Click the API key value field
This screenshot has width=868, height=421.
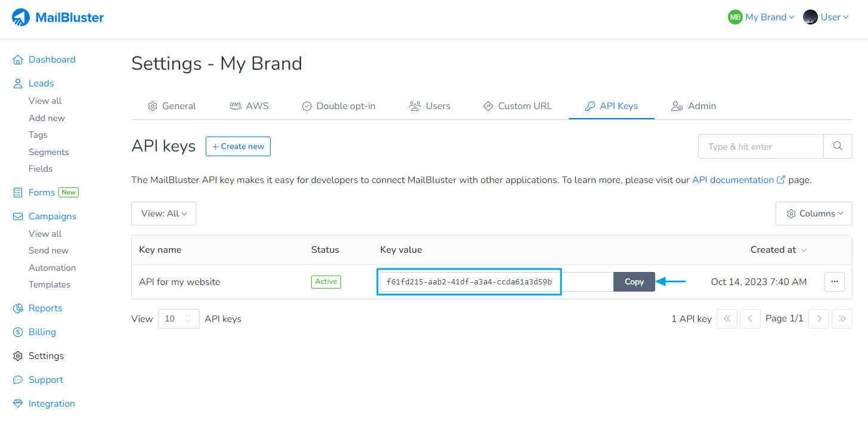click(x=497, y=282)
